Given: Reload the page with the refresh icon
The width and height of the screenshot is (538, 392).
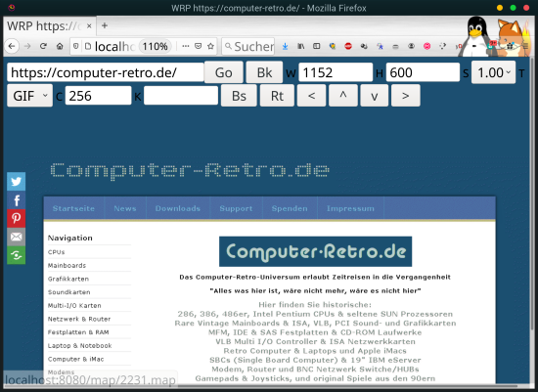Looking at the screenshot, I should point(43,46).
